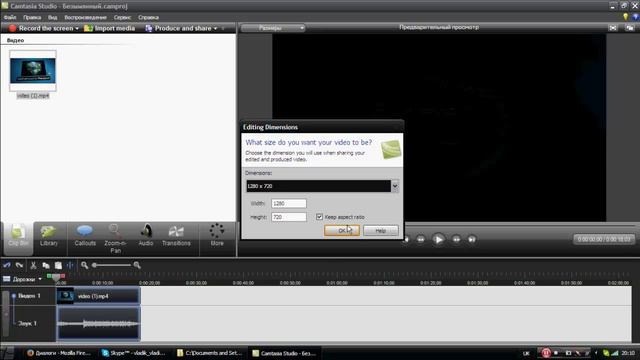The image size is (640, 360).
Task: Open the Transitions tool
Action: pyautogui.click(x=176, y=236)
